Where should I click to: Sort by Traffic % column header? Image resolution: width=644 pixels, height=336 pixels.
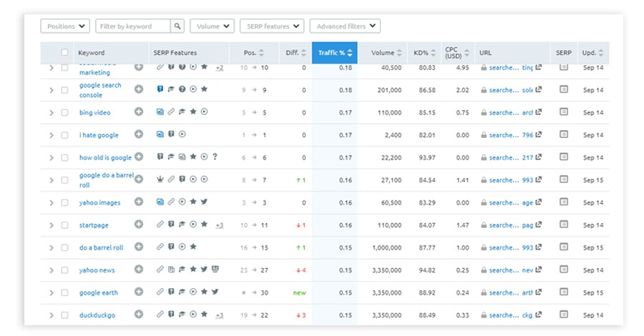pos(336,53)
